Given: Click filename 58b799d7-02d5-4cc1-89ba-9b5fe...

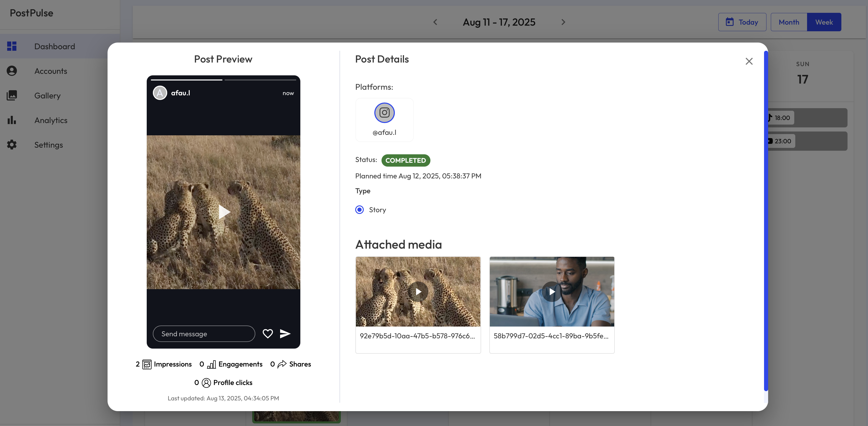Looking at the screenshot, I should tap(551, 336).
